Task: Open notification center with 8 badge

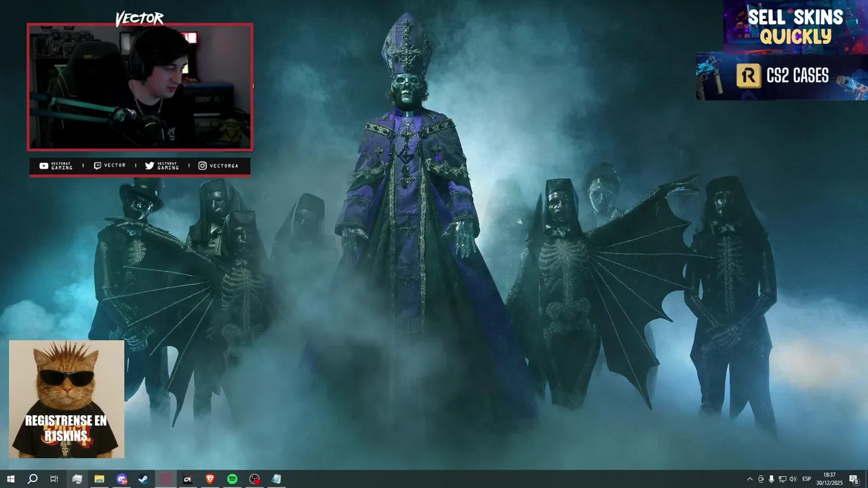Action: click(x=854, y=479)
